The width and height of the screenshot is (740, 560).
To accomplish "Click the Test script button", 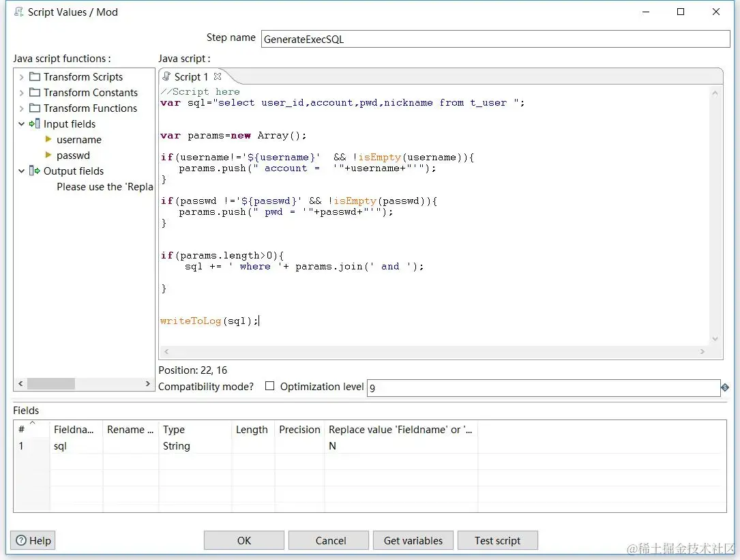I will tap(497, 540).
